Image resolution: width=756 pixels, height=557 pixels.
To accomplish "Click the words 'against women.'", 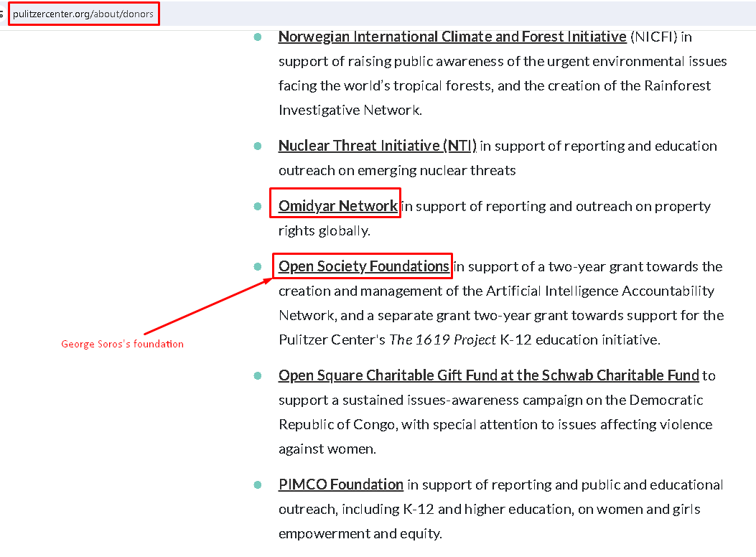I will click(x=327, y=449).
